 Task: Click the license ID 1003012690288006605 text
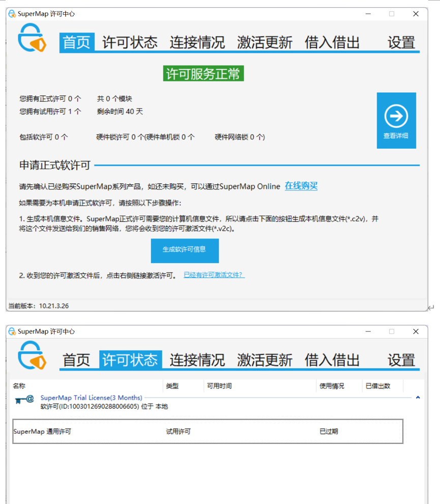click(x=104, y=407)
